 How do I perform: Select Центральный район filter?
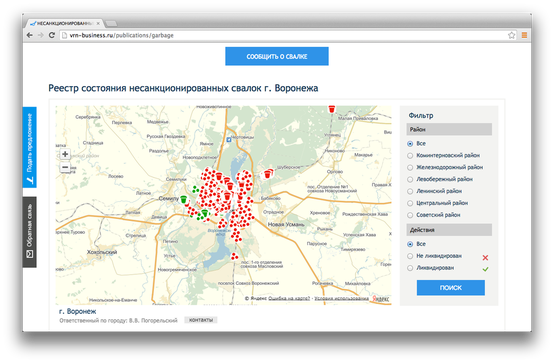click(x=410, y=203)
